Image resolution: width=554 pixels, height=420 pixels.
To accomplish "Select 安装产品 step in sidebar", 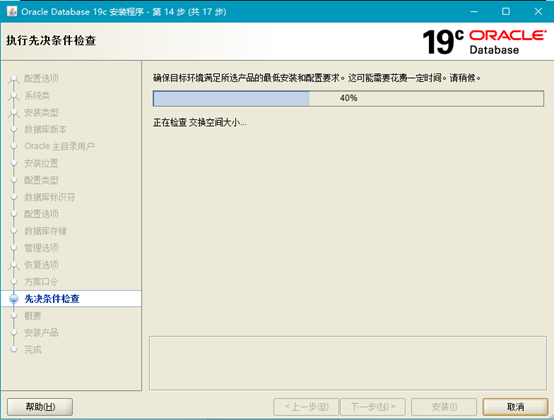I will coord(41,332).
